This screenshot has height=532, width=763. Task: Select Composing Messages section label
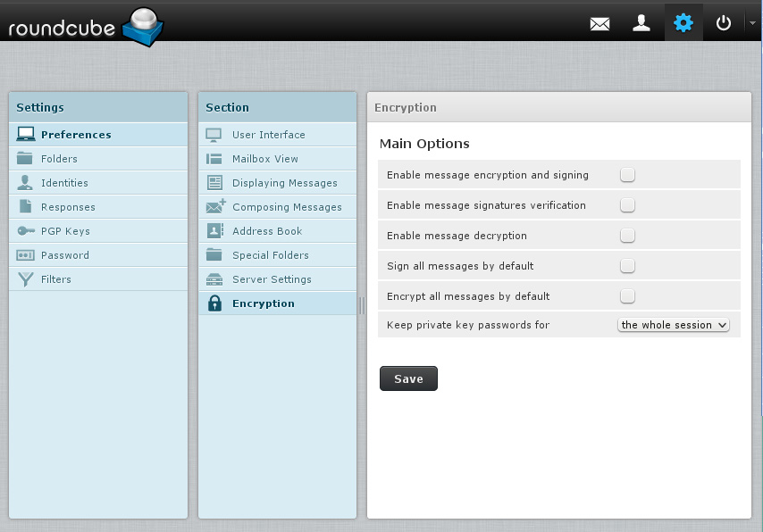(x=287, y=207)
